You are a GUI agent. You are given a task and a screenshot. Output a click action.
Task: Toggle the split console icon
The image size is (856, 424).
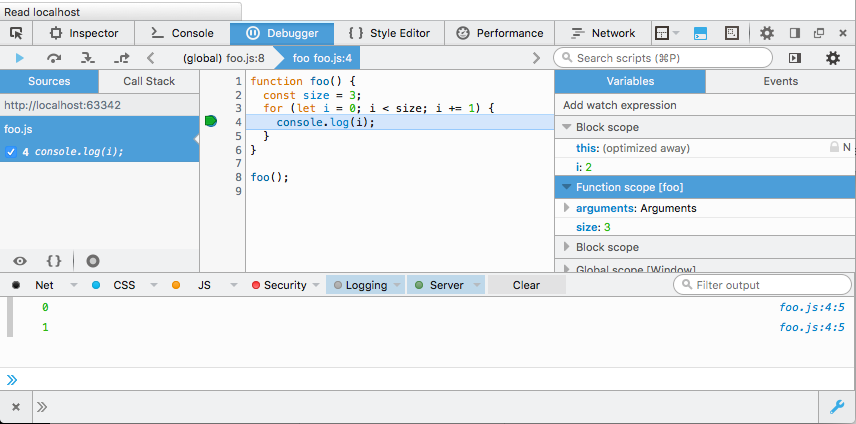click(x=702, y=33)
